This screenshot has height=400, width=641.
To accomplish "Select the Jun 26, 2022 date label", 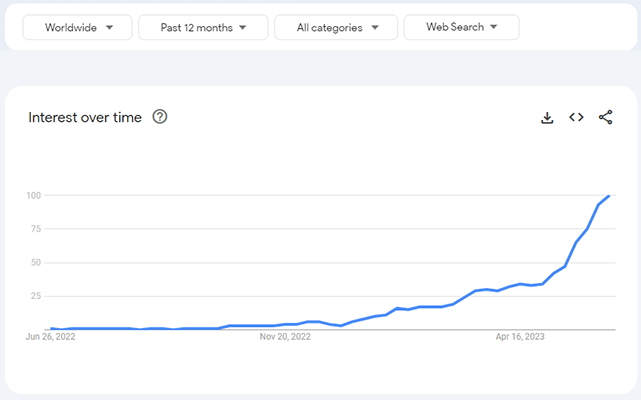I will 50,337.
